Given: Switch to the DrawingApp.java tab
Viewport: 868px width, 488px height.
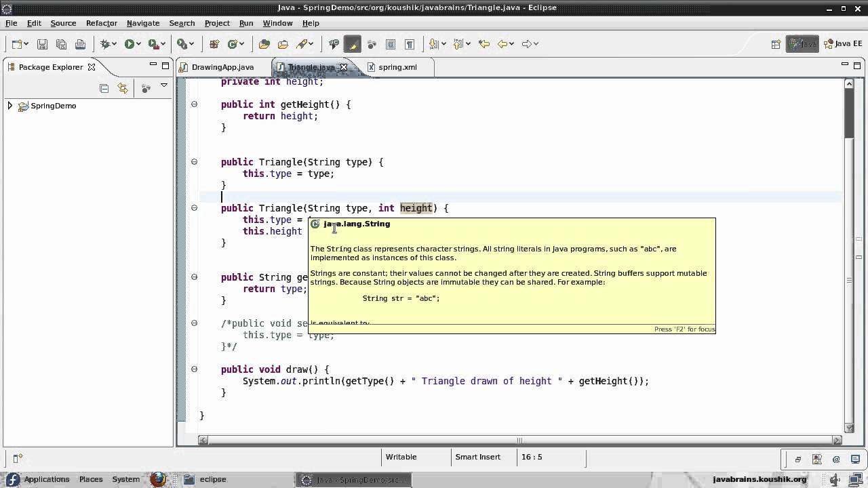Looking at the screenshot, I should pyautogui.click(x=222, y=67).
